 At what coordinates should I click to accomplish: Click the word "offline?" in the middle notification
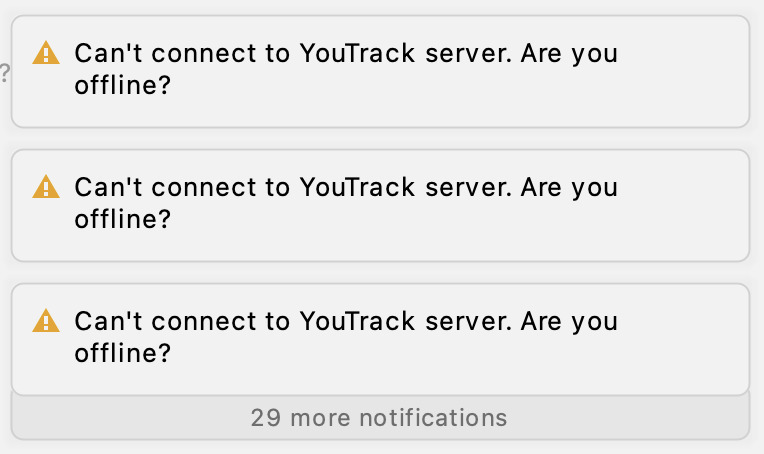click(x=123, y=219)
